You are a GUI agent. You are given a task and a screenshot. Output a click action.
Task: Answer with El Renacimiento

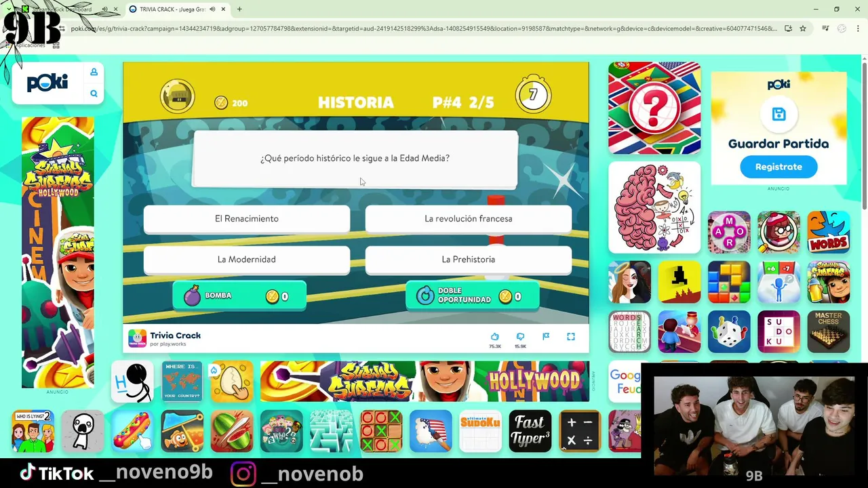pyautogui.click(x=247, y=219)
